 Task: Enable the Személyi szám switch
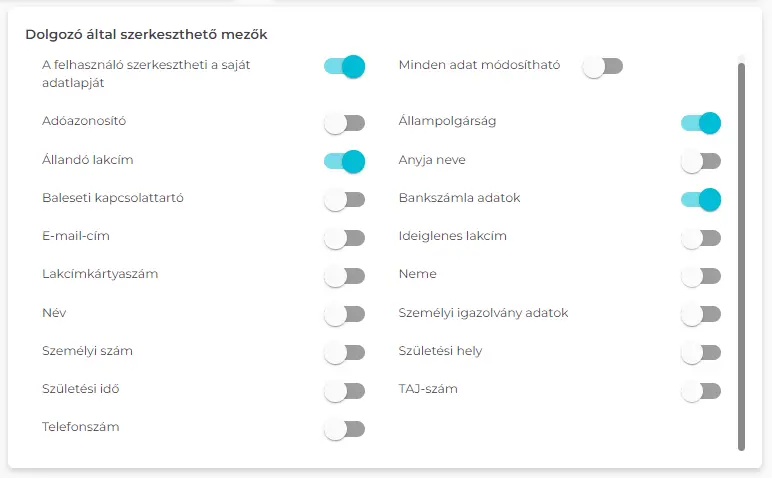click(x=344, y=353)
